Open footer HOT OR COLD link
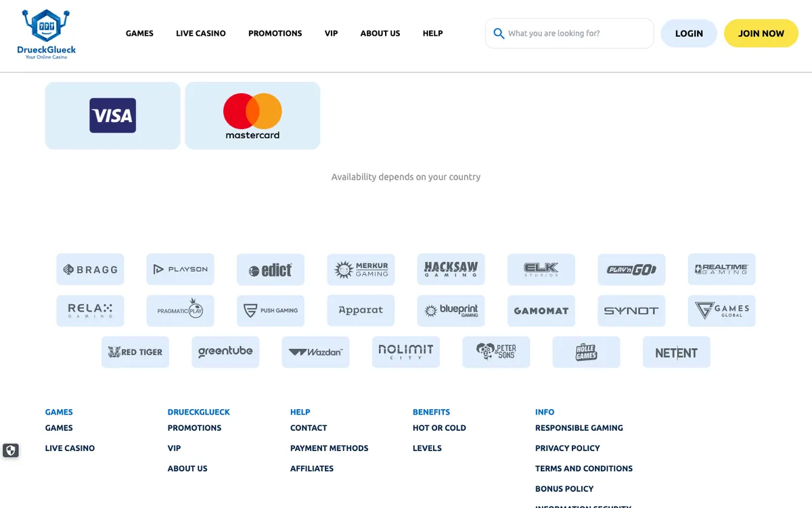Screen dimensions: 812x508 click(439, 428)
